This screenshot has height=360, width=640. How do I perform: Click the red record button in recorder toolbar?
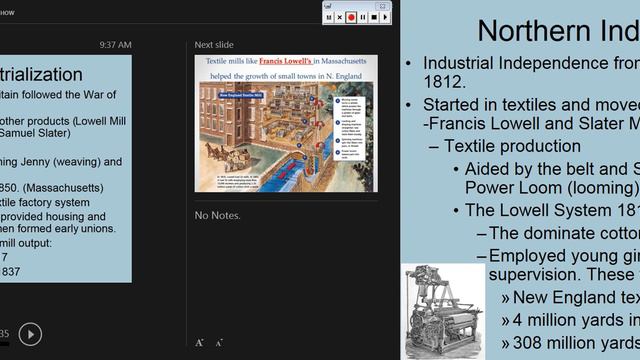click(351, 18)
